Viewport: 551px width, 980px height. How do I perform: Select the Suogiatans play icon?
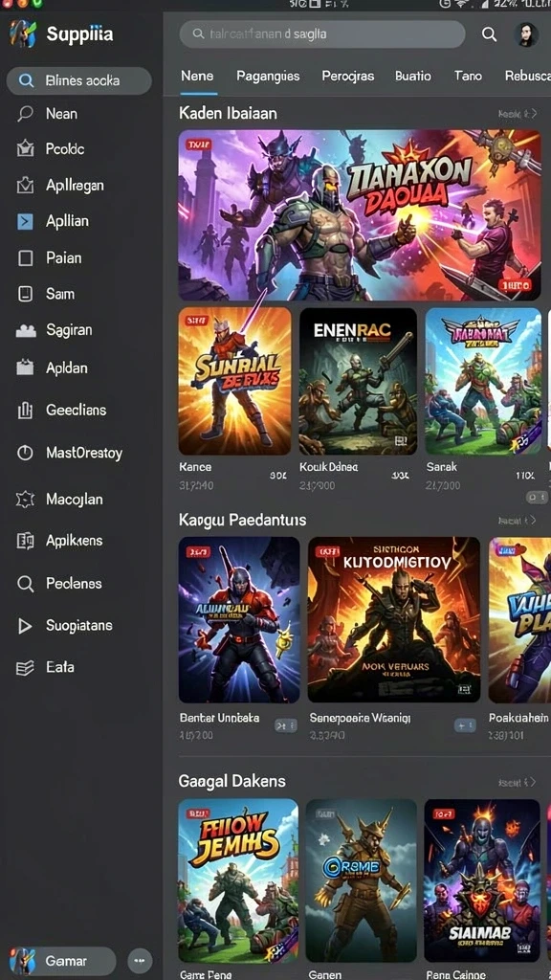[25, 626]
